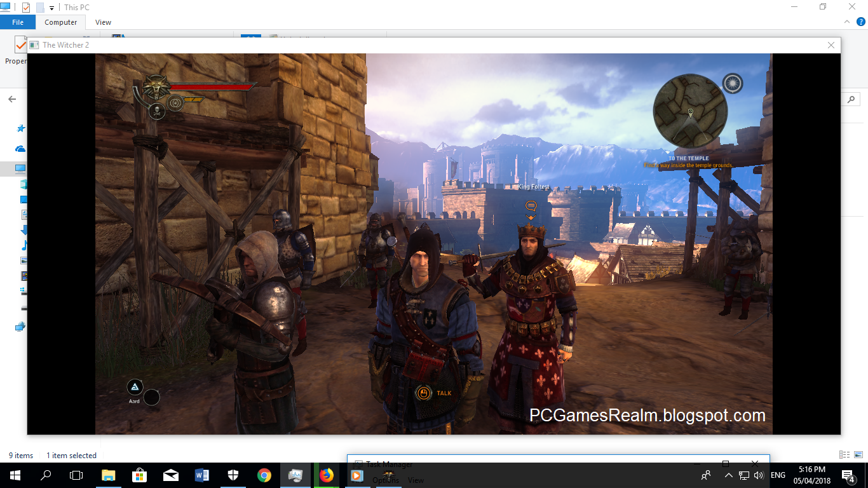868x488 pixels.
Task: Click '9 items' in the status bar
Action: [21, 456]
